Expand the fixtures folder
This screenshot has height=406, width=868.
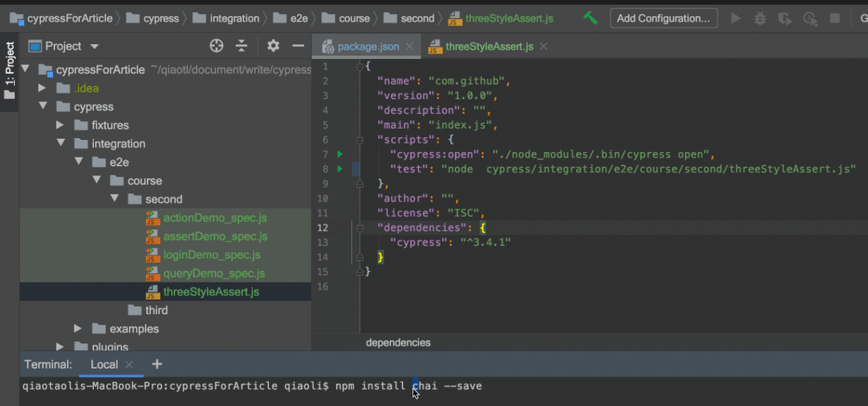pos(60,125)
